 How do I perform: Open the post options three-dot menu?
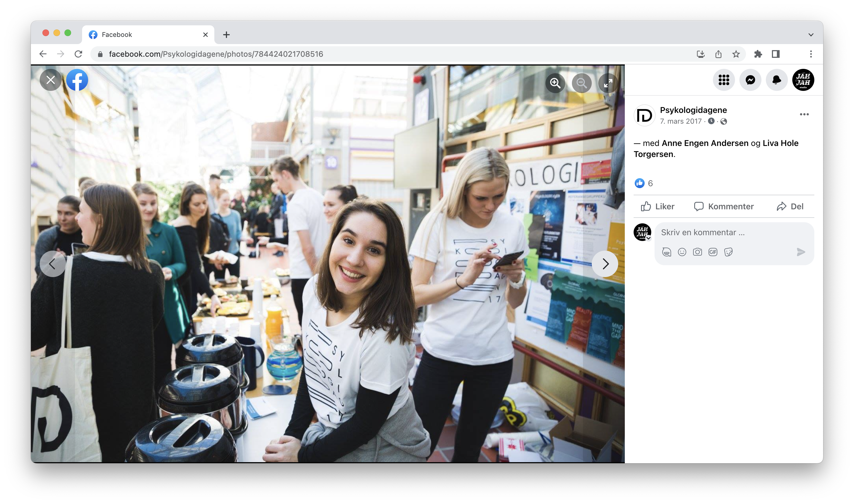804,115
